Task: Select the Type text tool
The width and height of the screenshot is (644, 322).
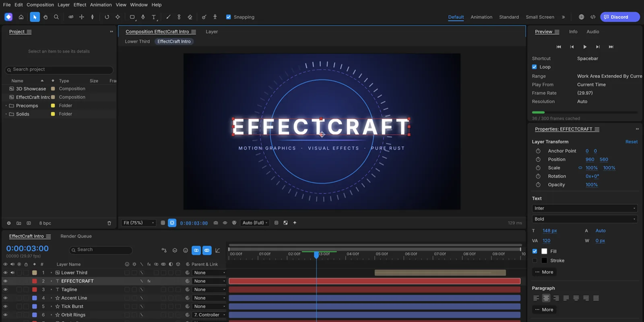Action: pos(154,17)
